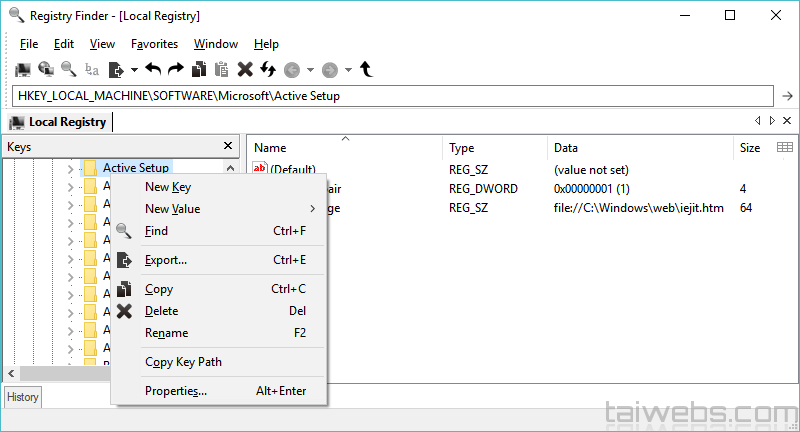
Task: Select Properties... in the context menu
Action: pyautogui.click(x=175, y=391)
